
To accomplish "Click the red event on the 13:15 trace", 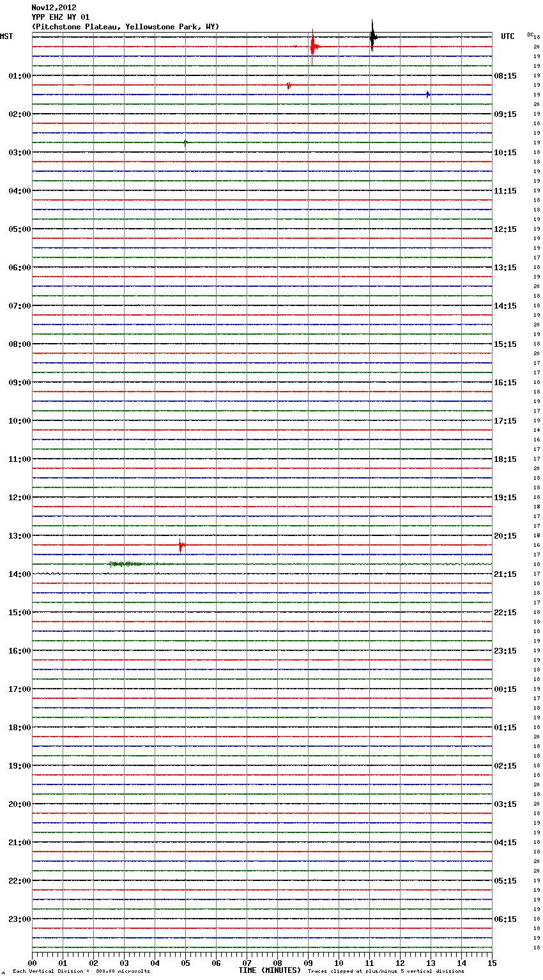I will coord(181,546).
